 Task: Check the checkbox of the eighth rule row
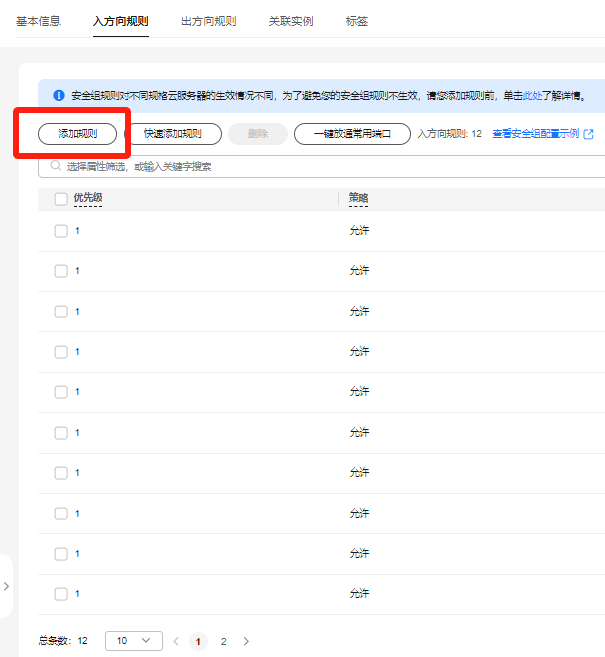tap(61, 513)
